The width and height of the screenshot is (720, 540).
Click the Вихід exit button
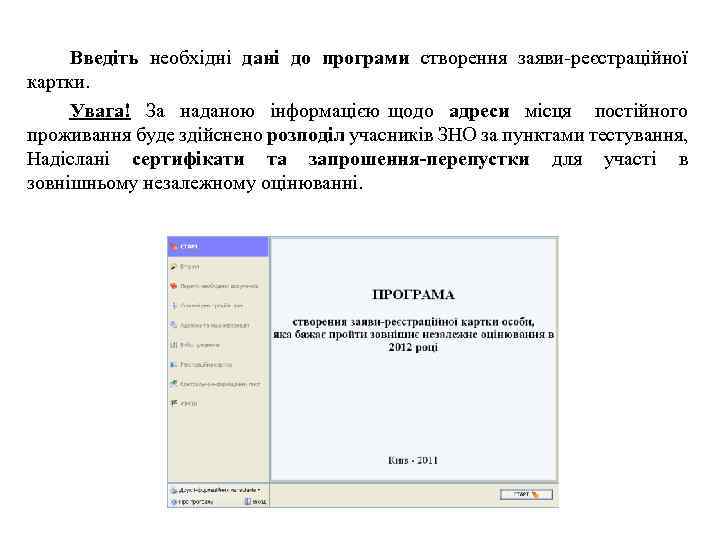(x=255, y=502)
